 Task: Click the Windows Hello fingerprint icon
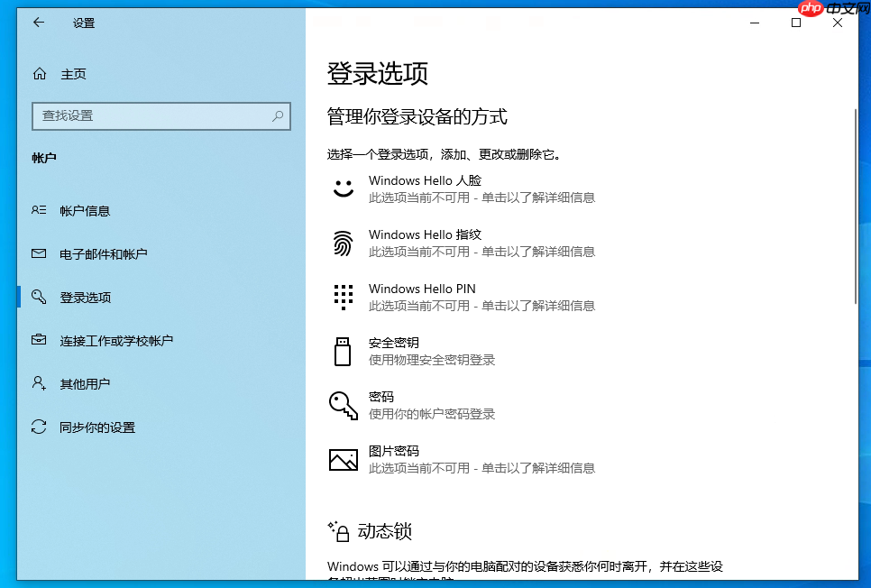pyautogui.click(x=343, y=243)
